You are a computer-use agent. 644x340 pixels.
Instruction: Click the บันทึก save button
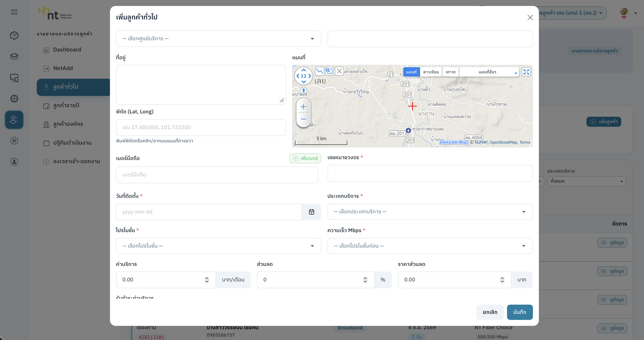pos(519,312)
